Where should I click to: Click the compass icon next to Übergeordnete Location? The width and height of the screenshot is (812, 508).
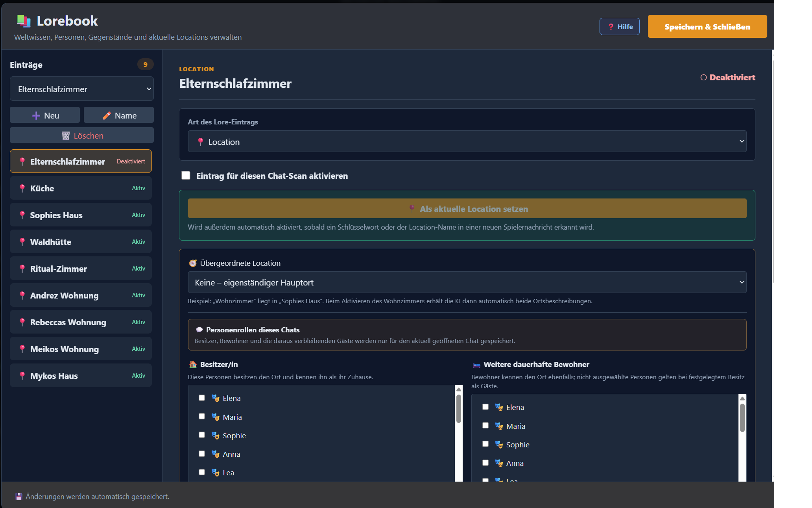point(193,263)
